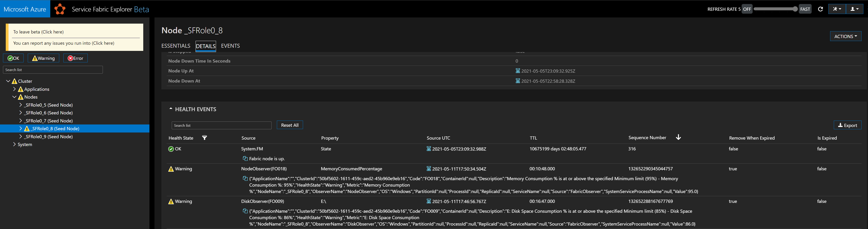This screenshot has height=229, width=868.
Task: Toggle the Warning health filter
Action: (43, 58)
